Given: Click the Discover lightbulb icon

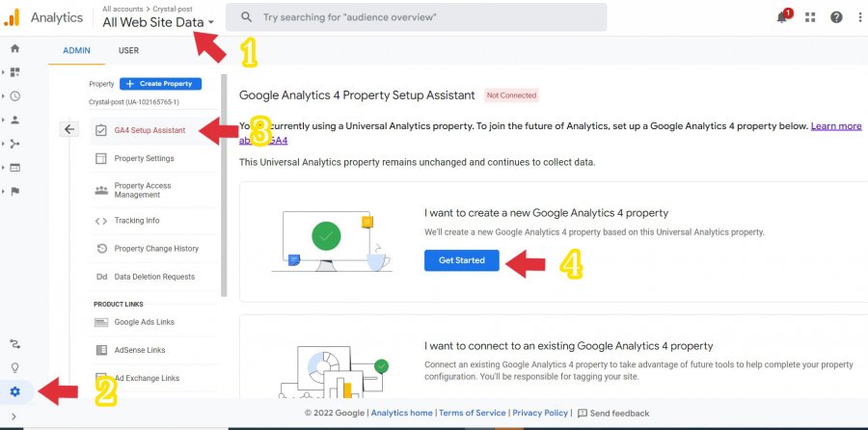Looking at the screenshot, I should tap(15, 367).
